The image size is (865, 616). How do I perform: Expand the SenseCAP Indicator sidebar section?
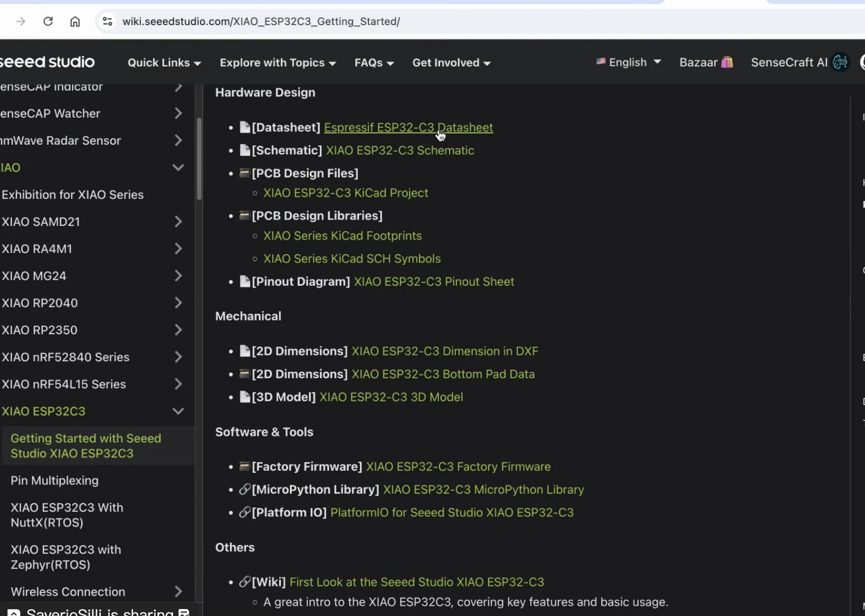click(178, 88)
